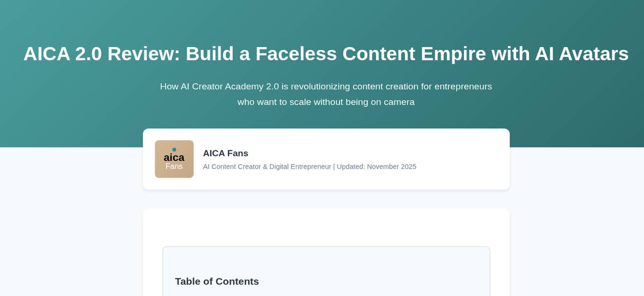Click the Table of Contents heading
Viewport: 644px width, 296px height.
pos(217,281)
